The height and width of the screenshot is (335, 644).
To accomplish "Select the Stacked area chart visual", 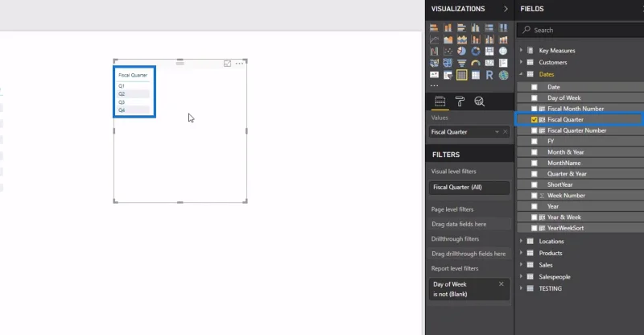I will click(461, 39).
